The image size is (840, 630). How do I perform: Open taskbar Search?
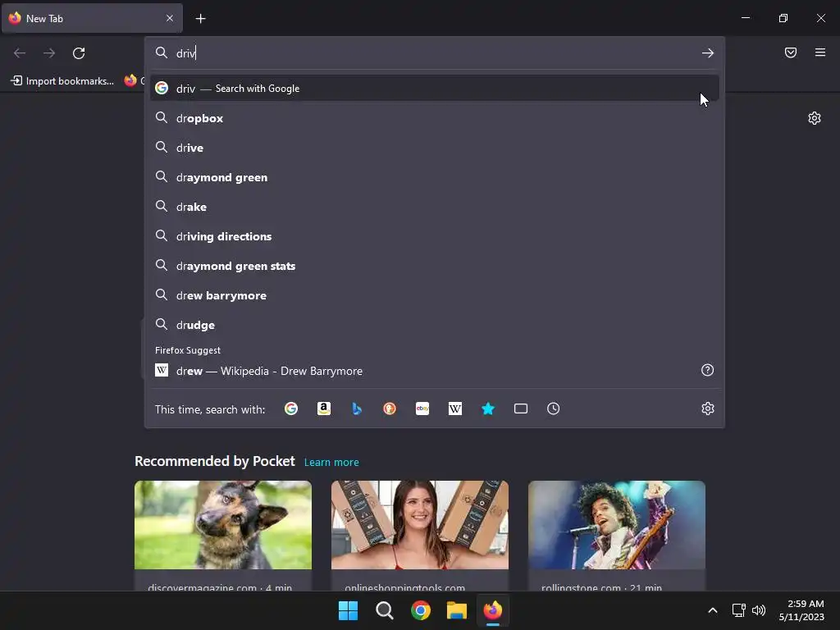pyautogui.click(x=384, y=610)
